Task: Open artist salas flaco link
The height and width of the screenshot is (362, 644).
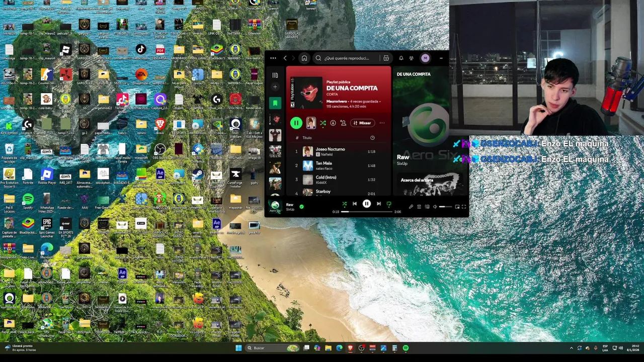Action: point(324,168)
